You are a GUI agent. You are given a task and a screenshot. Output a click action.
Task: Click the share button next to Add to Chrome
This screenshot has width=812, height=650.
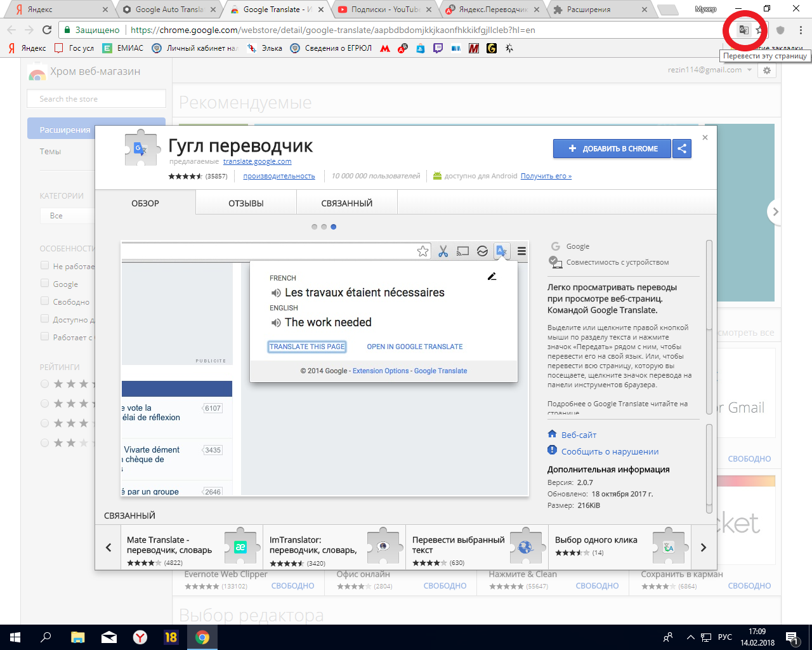[682, 149]
